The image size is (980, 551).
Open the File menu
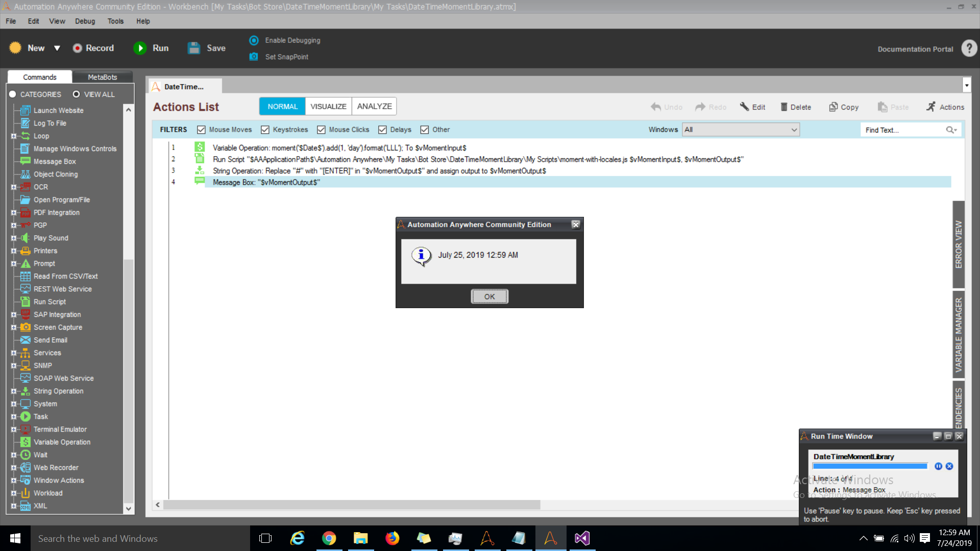11,21
